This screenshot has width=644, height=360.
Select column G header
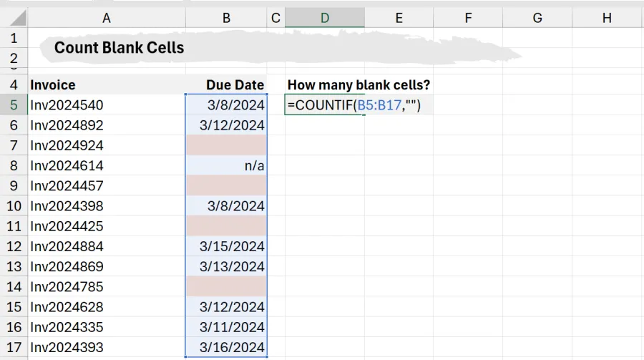tap(537, 18)
